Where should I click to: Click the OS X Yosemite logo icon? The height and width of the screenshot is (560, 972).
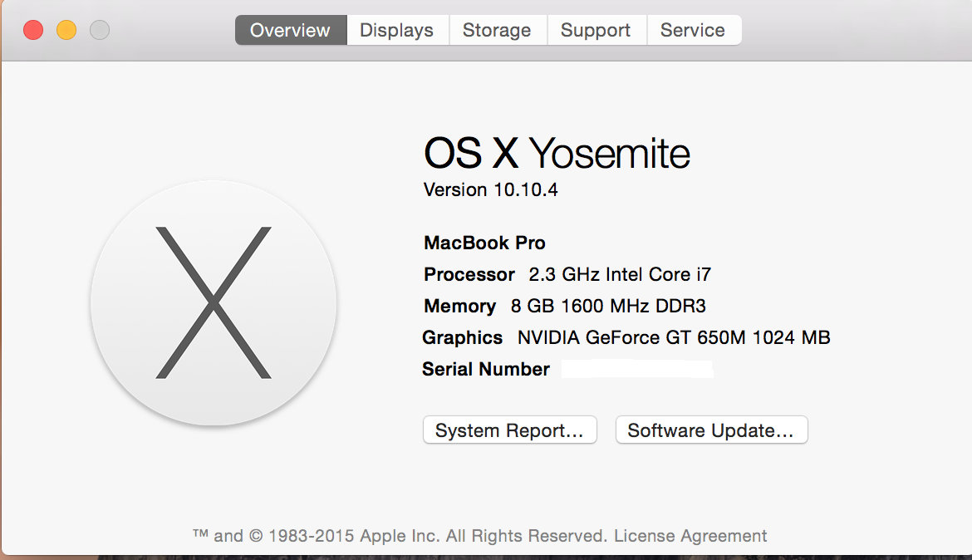pos(214,302)
